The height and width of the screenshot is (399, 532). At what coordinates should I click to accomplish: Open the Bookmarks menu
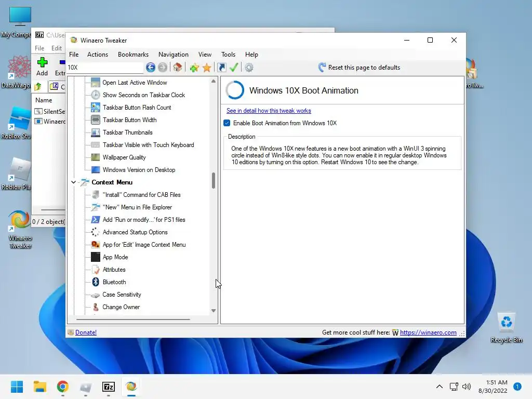click(133, 54)
